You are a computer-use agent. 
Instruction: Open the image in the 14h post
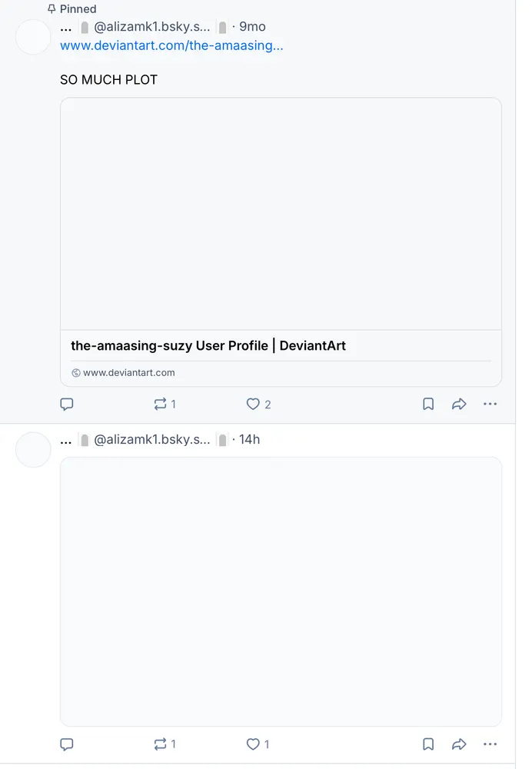[x=281, y=591]
